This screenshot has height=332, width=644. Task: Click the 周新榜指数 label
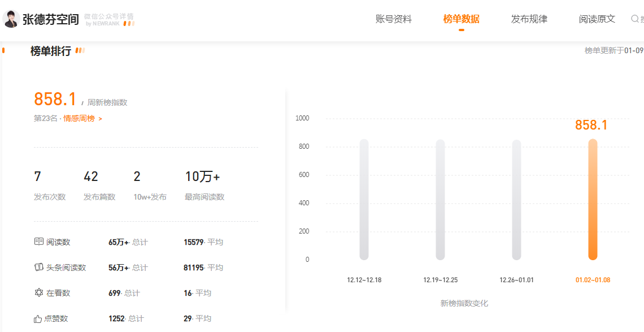click(x=107, y=102)
